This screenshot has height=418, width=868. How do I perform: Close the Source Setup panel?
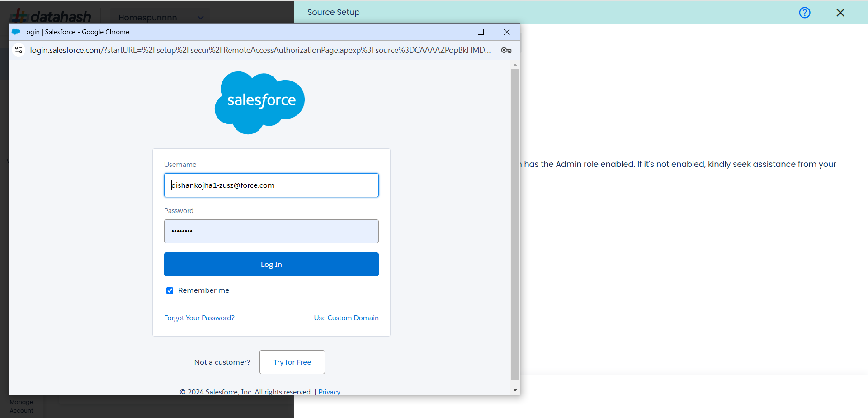point(840,13)
